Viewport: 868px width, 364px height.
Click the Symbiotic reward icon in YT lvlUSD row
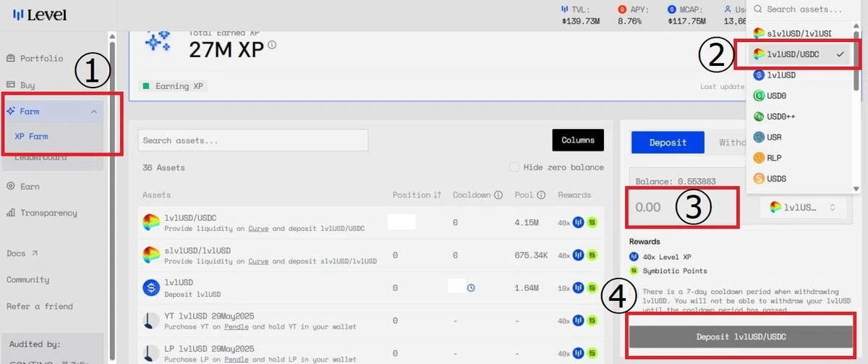point(592,320)
